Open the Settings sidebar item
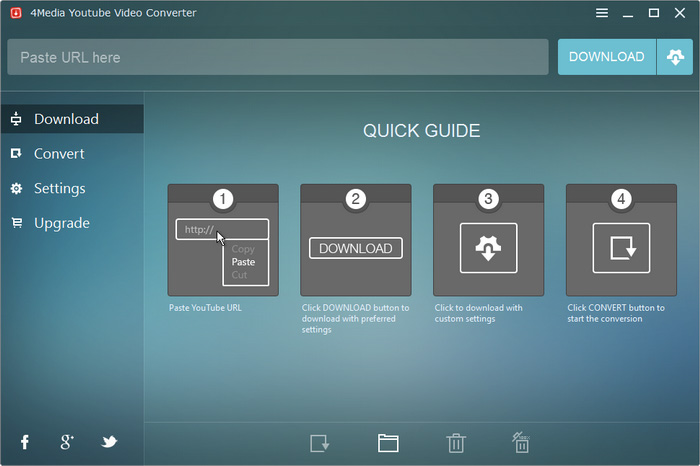 tap(72, 188)
